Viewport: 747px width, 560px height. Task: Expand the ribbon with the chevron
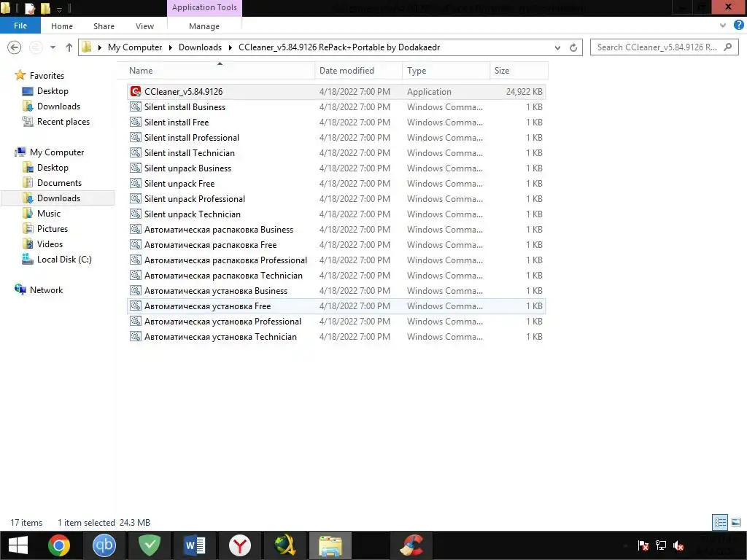click(x=723, y=26)
